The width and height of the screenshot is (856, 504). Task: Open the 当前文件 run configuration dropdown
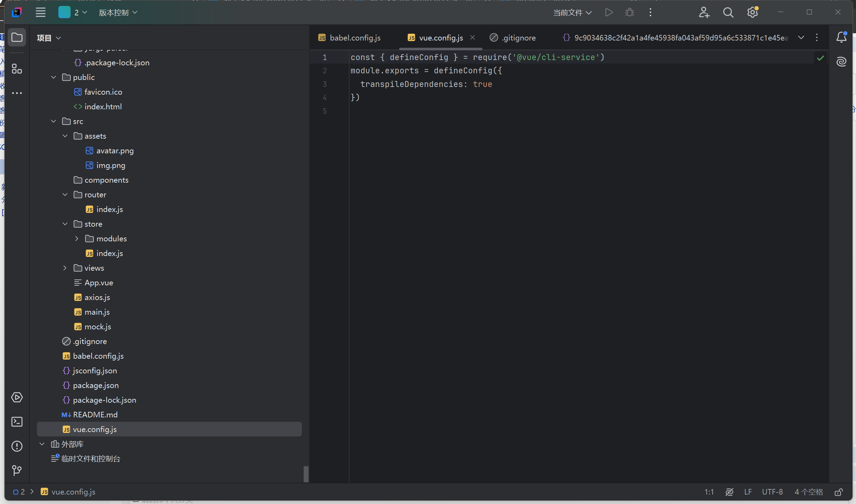[x=572, y=13]
